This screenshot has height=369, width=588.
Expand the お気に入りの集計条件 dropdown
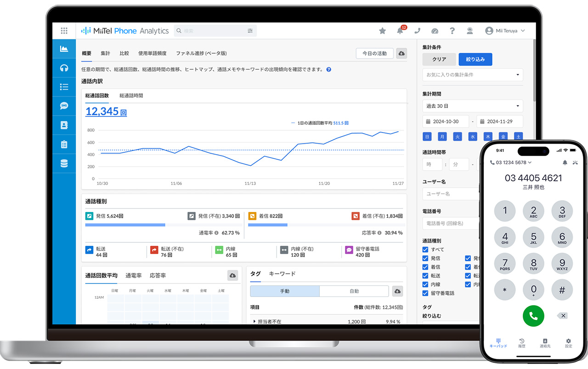pos(472,75)
